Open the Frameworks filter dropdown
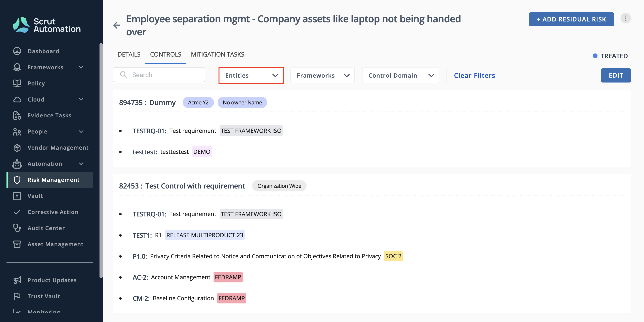The image size is (644, 322). pyautogui.click(x=322, y=76)
